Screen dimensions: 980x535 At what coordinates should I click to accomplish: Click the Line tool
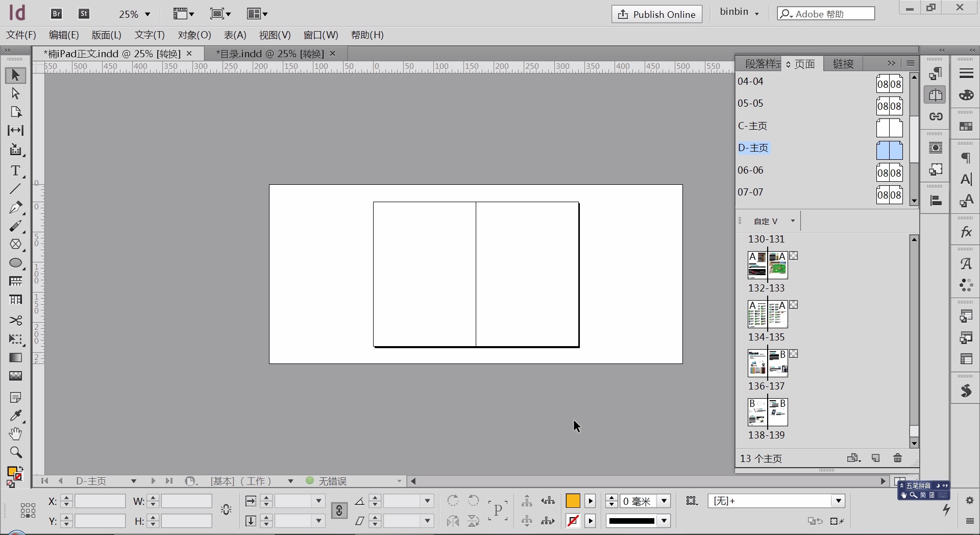point(15,189)
